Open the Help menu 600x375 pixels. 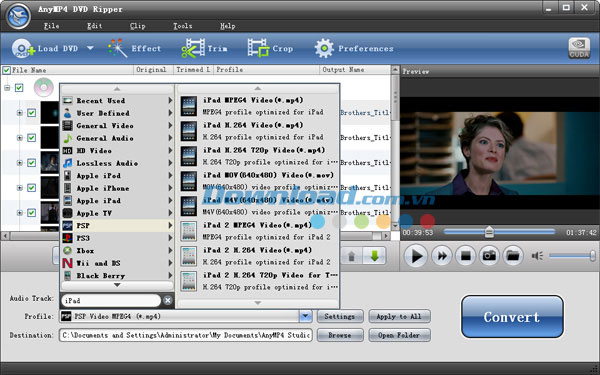[x=227, y=26]
